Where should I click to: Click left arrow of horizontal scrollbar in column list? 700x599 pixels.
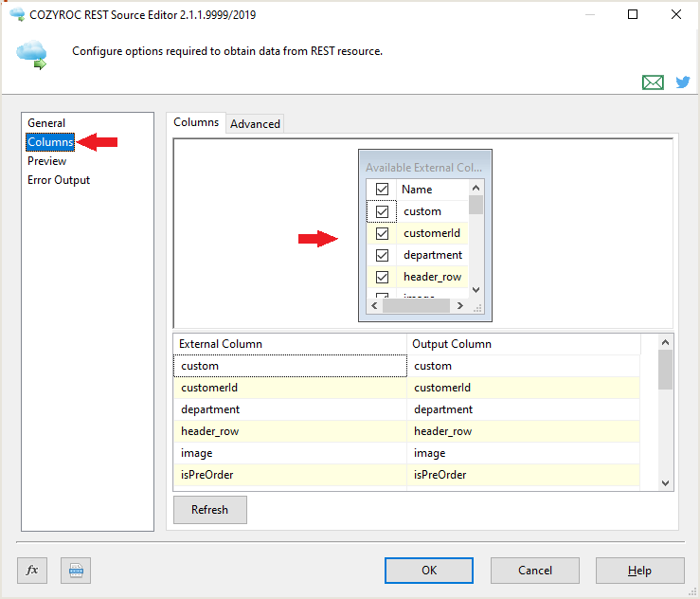pyautogui.click(x=374, y=305)
